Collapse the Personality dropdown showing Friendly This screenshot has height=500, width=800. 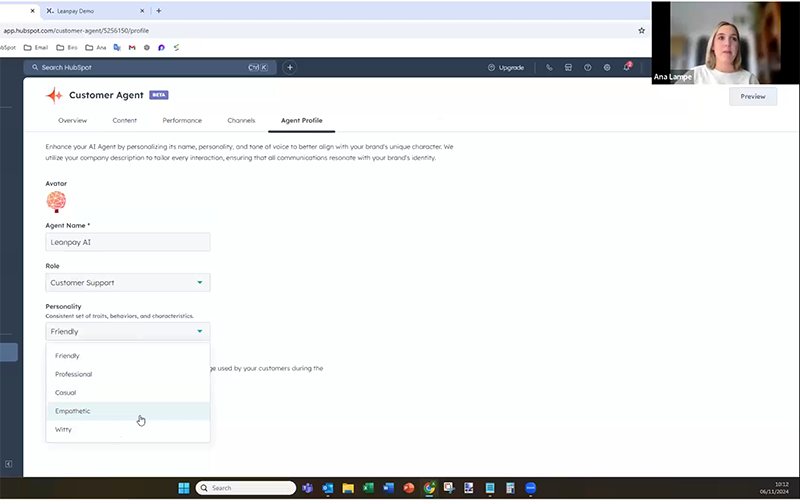tap(128, 332)
